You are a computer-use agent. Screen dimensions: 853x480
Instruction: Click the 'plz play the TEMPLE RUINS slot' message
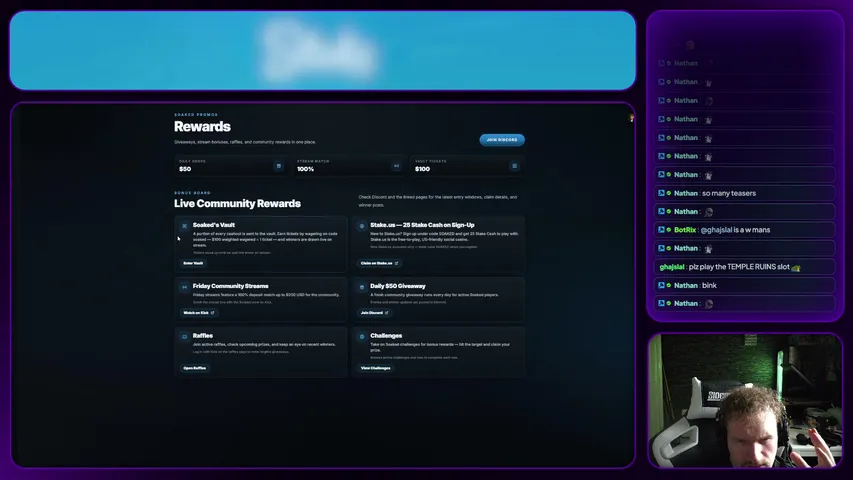[x=739, y=267]
